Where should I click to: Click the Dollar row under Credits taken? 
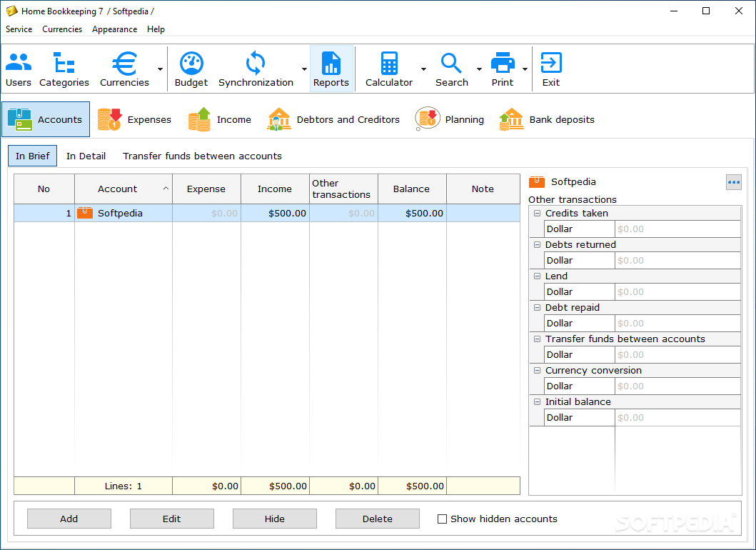pos(642,229)
